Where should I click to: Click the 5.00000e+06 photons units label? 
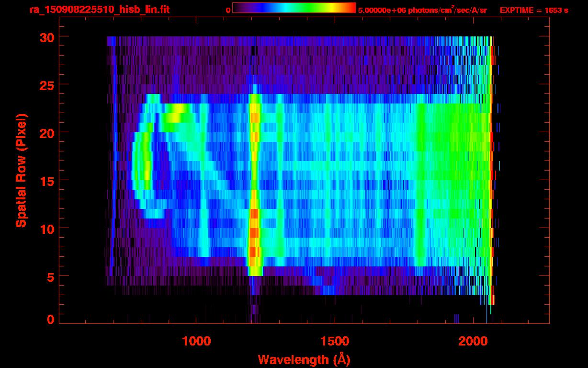pyautogui.click(x=422, y=10)
